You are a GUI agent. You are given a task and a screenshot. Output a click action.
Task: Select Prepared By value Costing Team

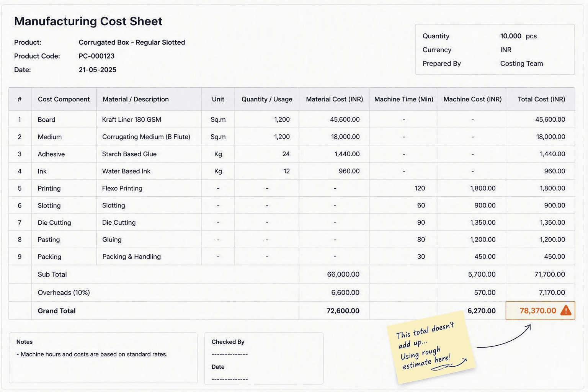(x=521, y=64)
